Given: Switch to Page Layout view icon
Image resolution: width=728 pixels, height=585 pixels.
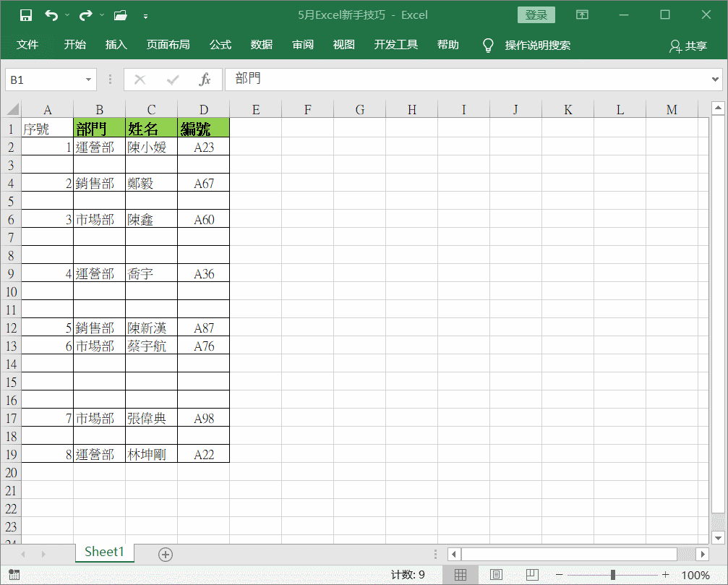Looking at the screenshot, I should tap(496, 575).
